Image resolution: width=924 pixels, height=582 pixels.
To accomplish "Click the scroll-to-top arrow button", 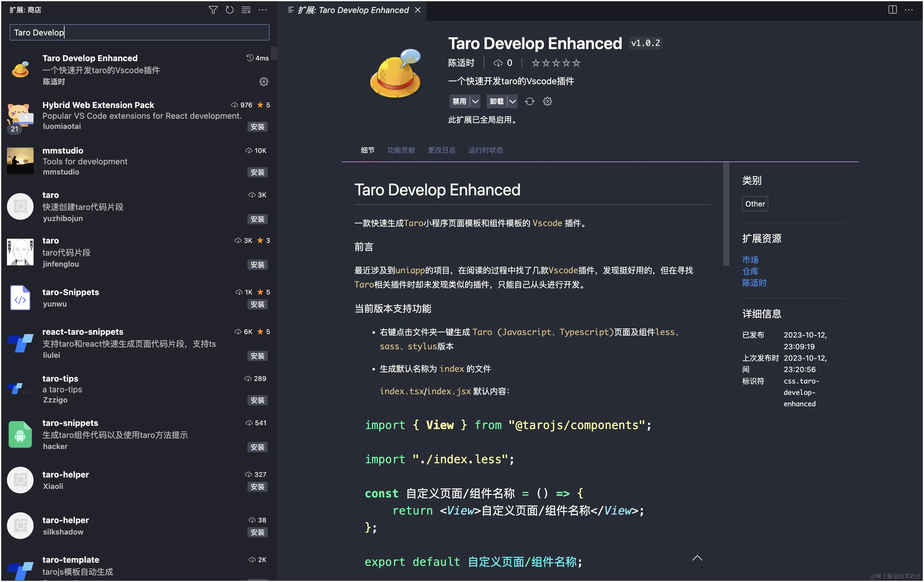I will (x=697, y=558).
